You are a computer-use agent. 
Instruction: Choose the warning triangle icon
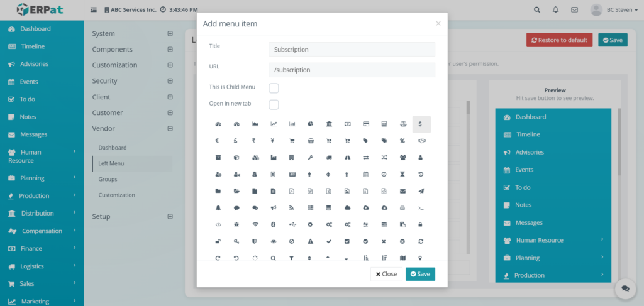click(310, 241)
